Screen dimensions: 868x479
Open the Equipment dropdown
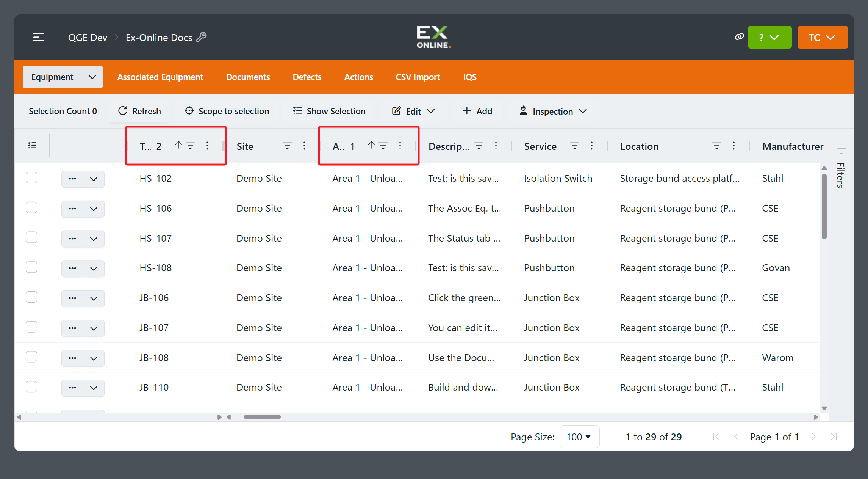point(63,77)
